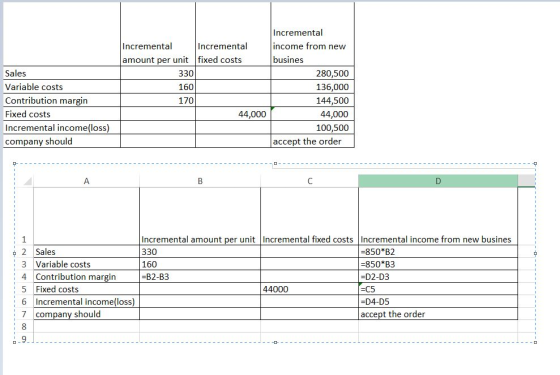Viewport: 560px width, 375px height.
Task: Click 144,500 in upper table
Action: pyautogui.click(x=332, y=101)
